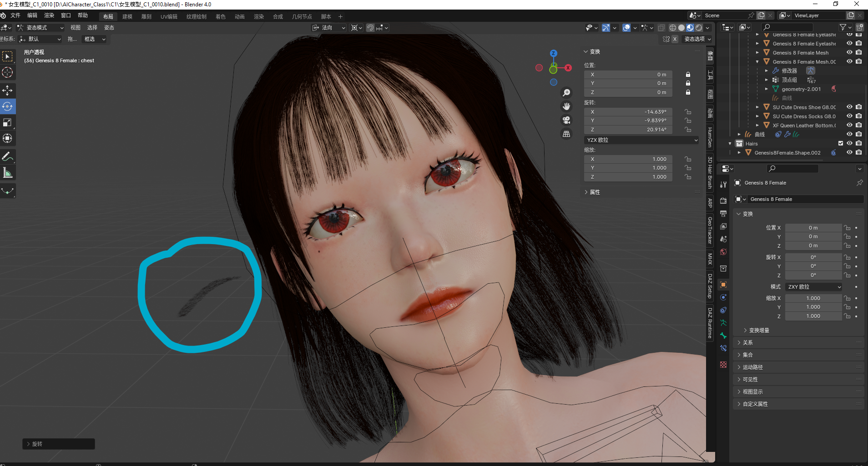The image size is (868, 466).
Task: Open the outliner filter dropdown
Action: tap(845, 27)
